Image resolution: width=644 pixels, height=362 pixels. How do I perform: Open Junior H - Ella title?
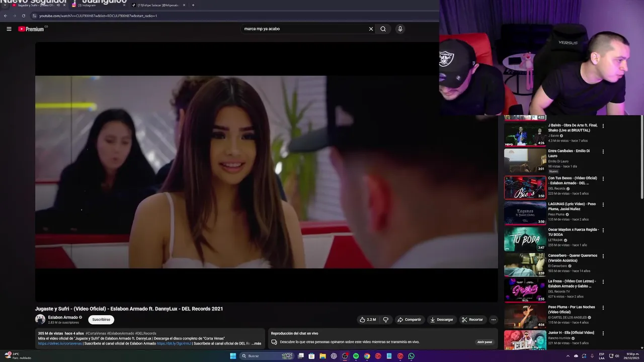(x=571, y=332)
